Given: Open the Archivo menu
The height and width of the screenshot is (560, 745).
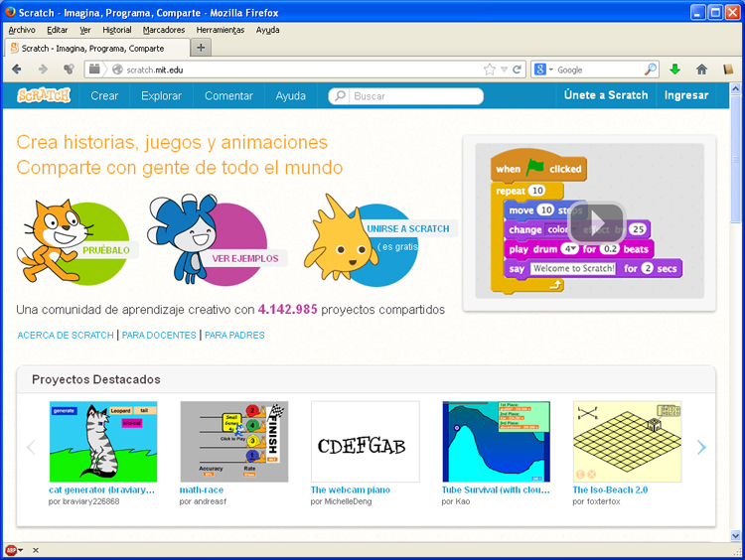Looking at the screenshot, I should tap(22, 30).
